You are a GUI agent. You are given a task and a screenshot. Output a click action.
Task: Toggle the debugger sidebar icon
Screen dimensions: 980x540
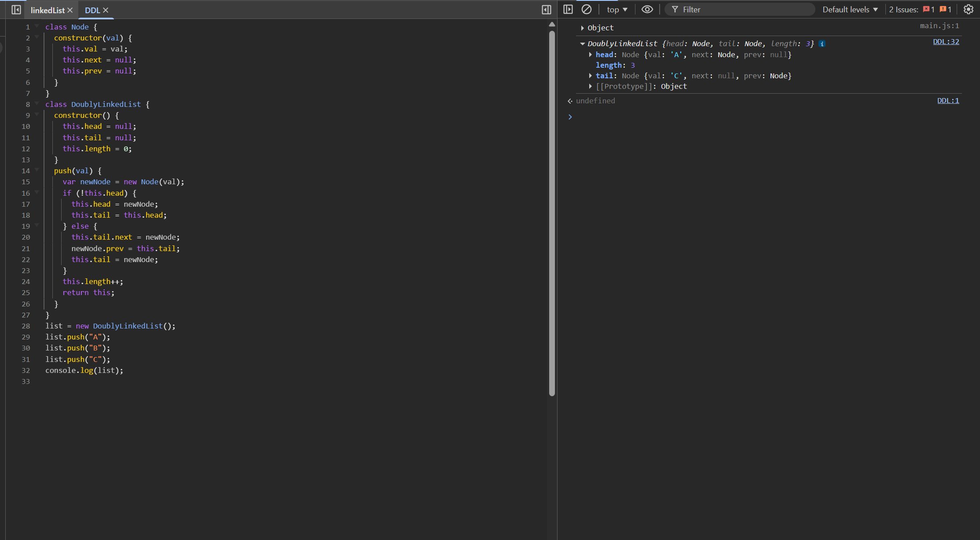(546, 10)
